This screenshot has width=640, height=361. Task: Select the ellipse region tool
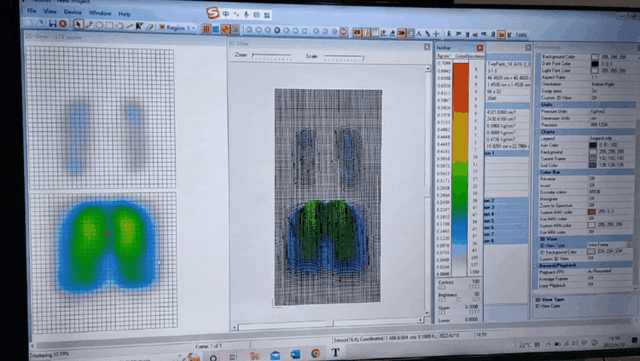[x=99, y=25]
